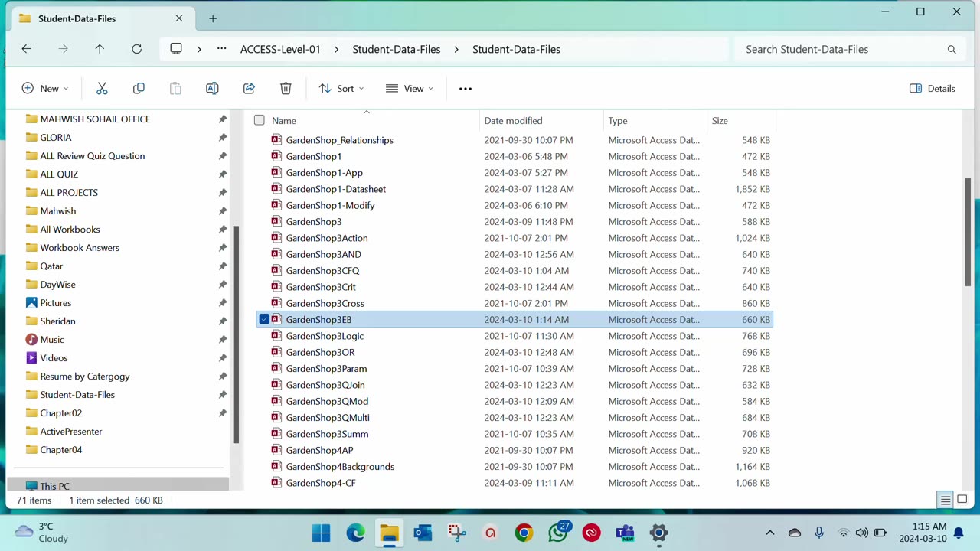Close the Student-Data-Files tab
The width and height of the screenshot is (980, 551).
pos(179,18)
